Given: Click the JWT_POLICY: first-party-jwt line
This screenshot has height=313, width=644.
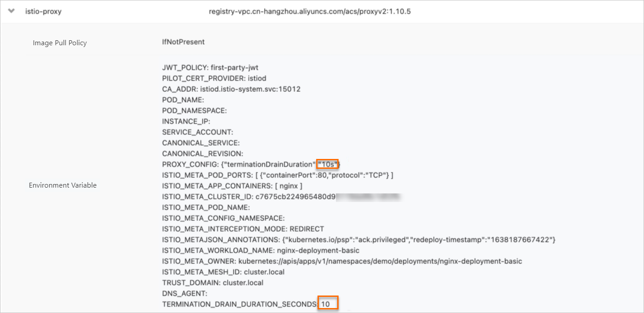Looking at the screenshot, I should (x=210, y=68).
